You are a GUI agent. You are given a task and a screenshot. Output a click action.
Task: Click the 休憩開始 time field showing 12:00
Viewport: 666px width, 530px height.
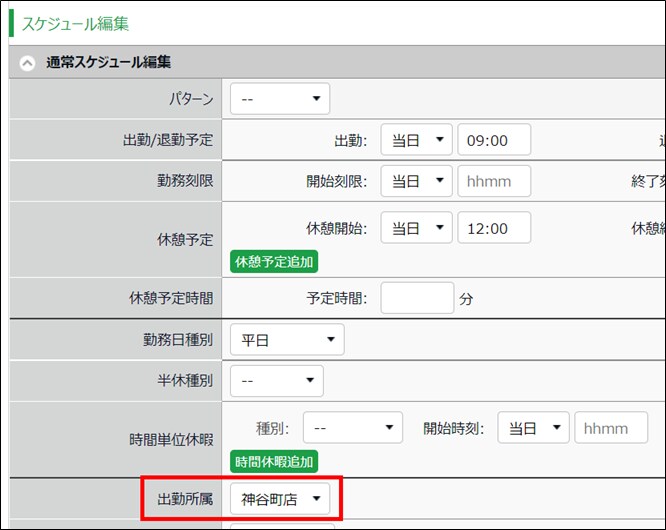click(494, 228)
